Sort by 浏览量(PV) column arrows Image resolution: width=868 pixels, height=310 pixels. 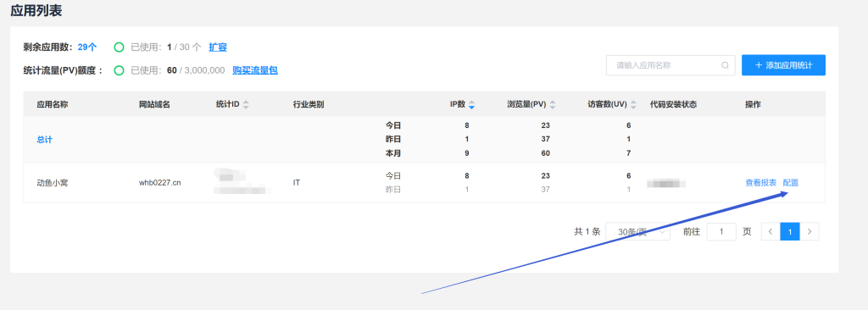click(x=553, y=105)
